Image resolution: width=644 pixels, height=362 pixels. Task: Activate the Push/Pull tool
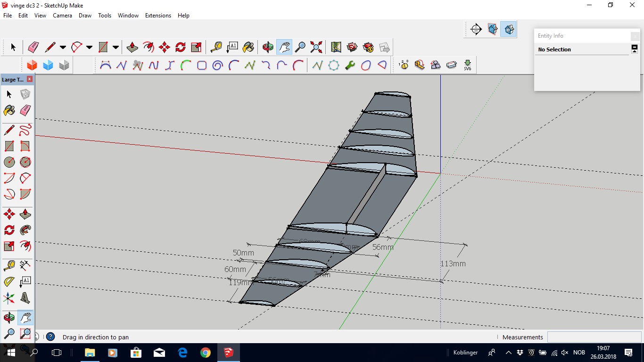[132, 47]
